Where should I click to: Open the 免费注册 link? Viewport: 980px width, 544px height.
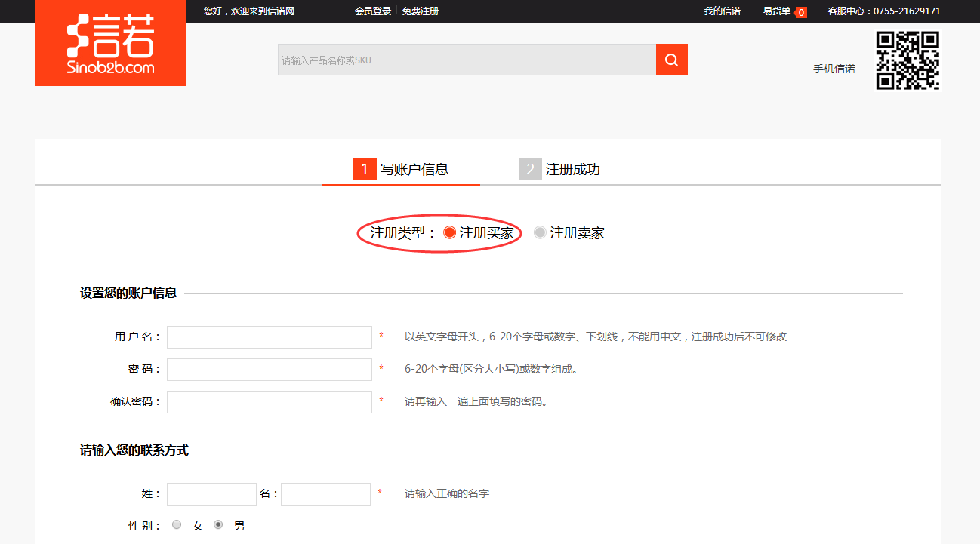pyautogui.click(x=421, y=11)
